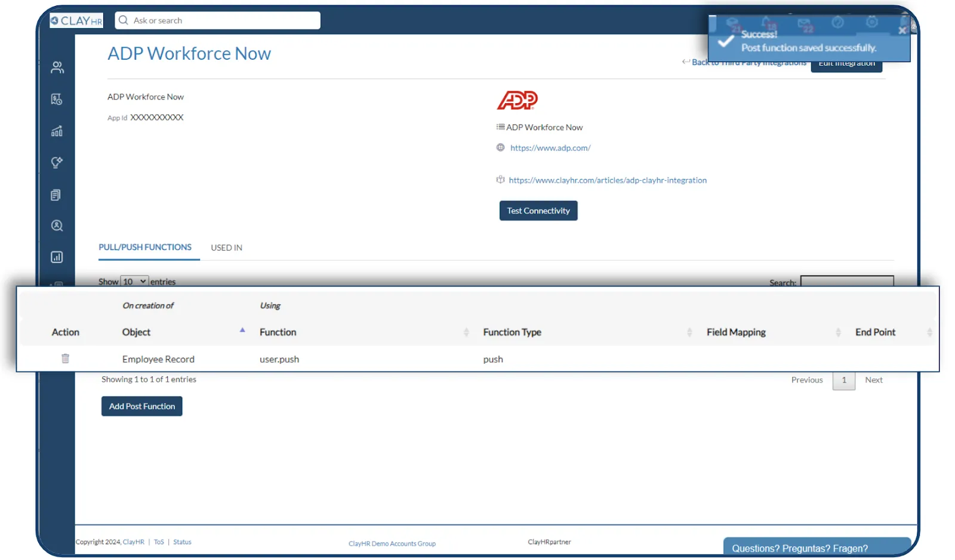Open the ClayHR ADP integration article link
Viewport: 955px width, 560px height.
(608, 180)
